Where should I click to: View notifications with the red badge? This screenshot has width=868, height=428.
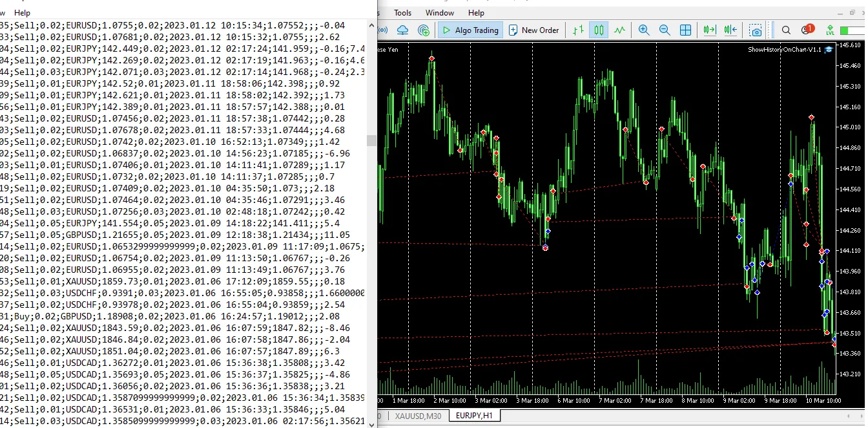[x=807, y=30]
